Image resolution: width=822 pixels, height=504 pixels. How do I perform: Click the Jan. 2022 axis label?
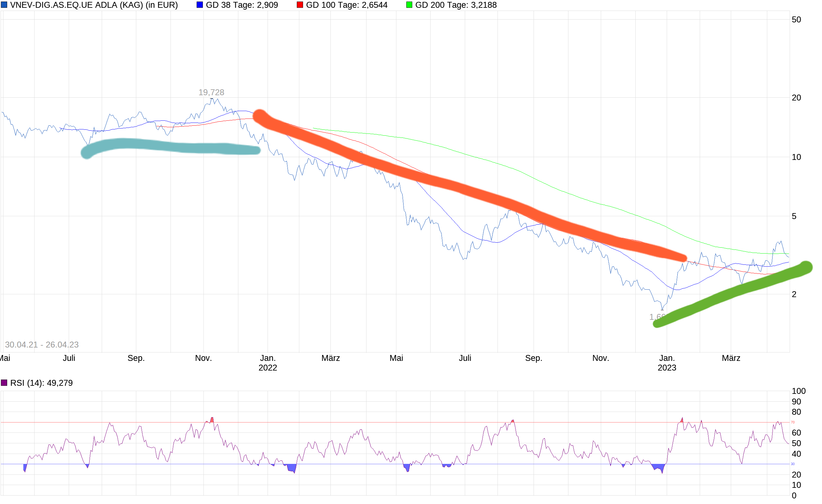tap(268, 363)
